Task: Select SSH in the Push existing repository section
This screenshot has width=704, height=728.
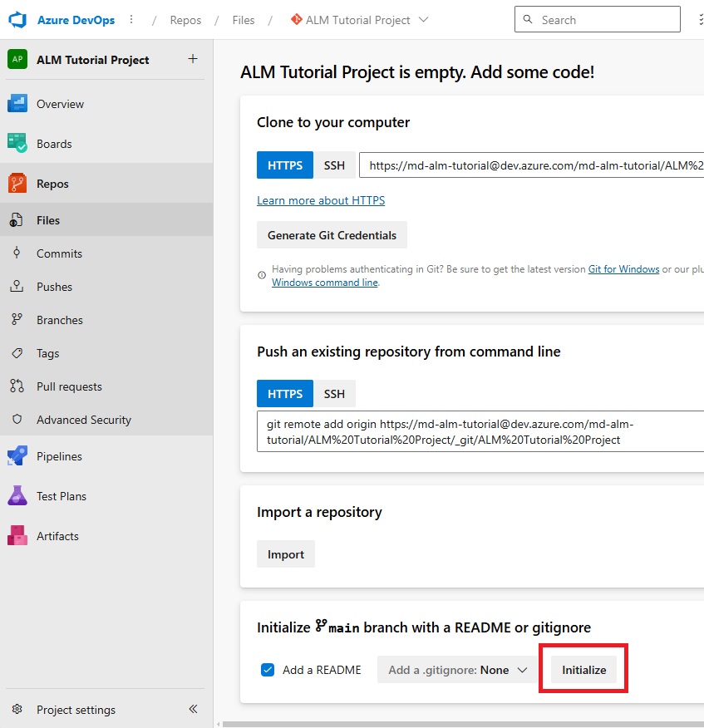Action: [334, 394]
